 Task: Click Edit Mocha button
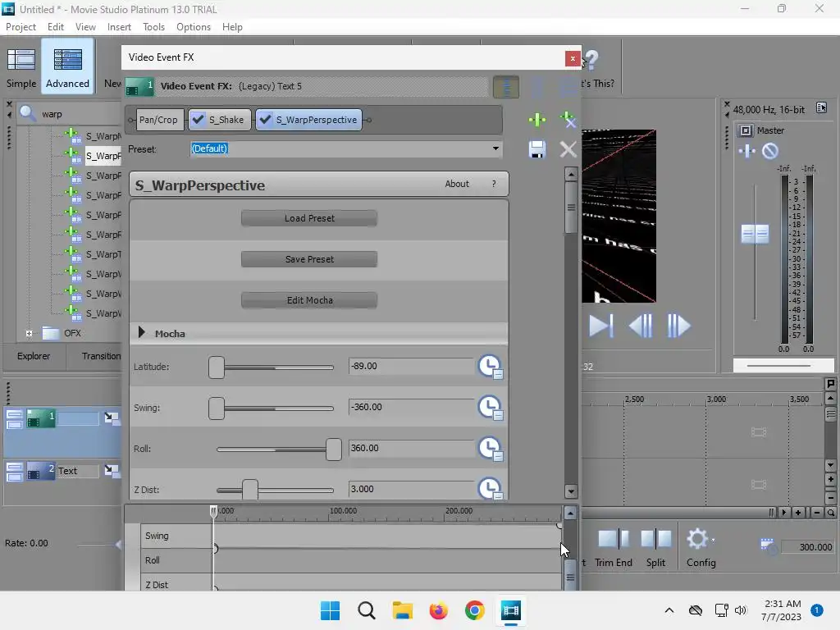coord(309,300)
